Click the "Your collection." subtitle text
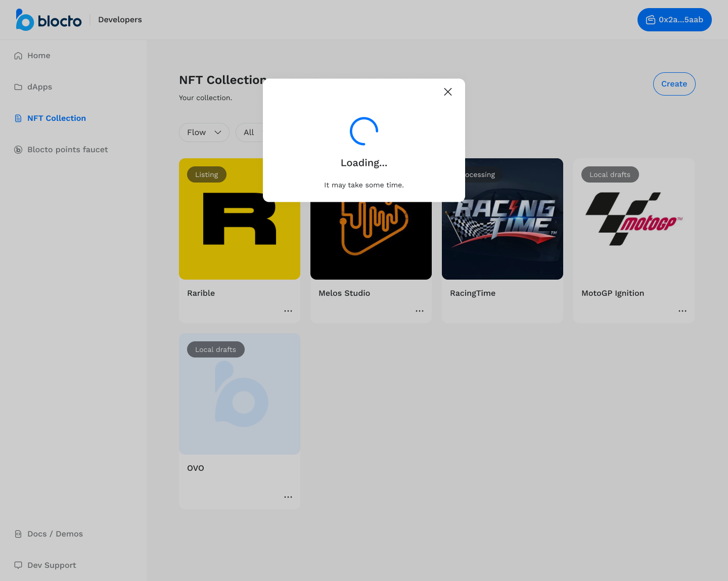 point(206,98)
